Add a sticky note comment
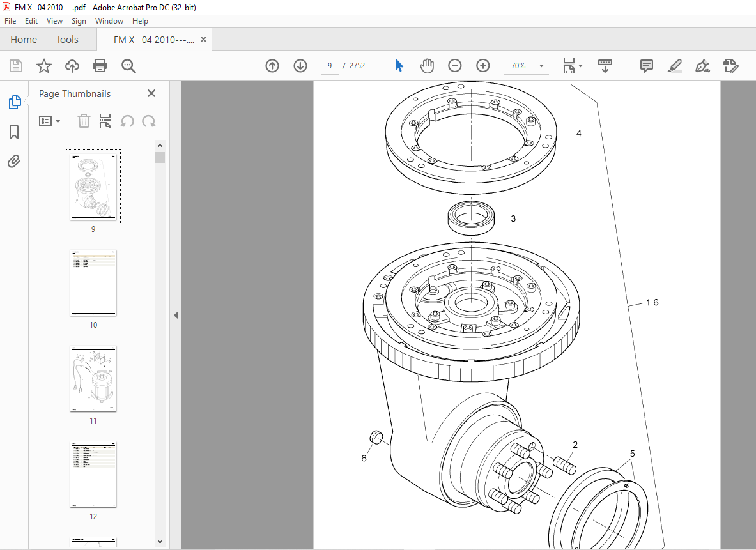Viewport: 756px width, 550px height. 647,66
